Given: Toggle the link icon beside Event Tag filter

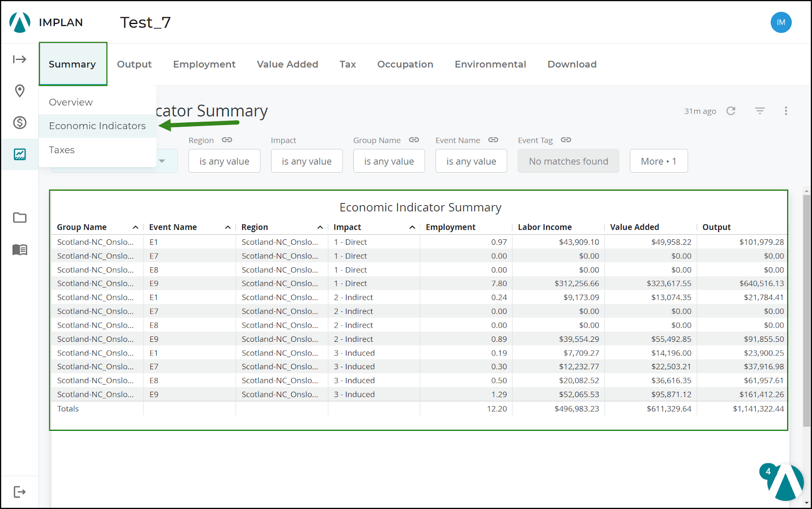Looking at the screenshot, I should point(566,140).
